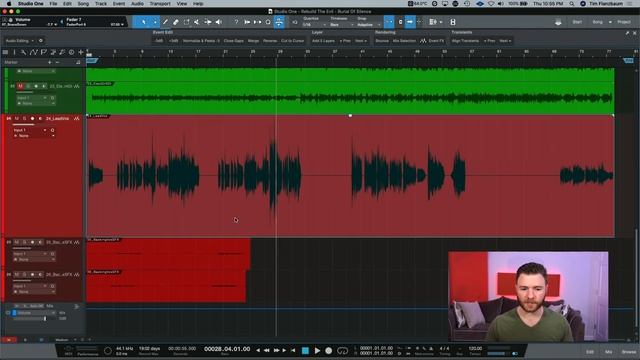
Task: Click the Play button in transport
Action: click(317, 350)
